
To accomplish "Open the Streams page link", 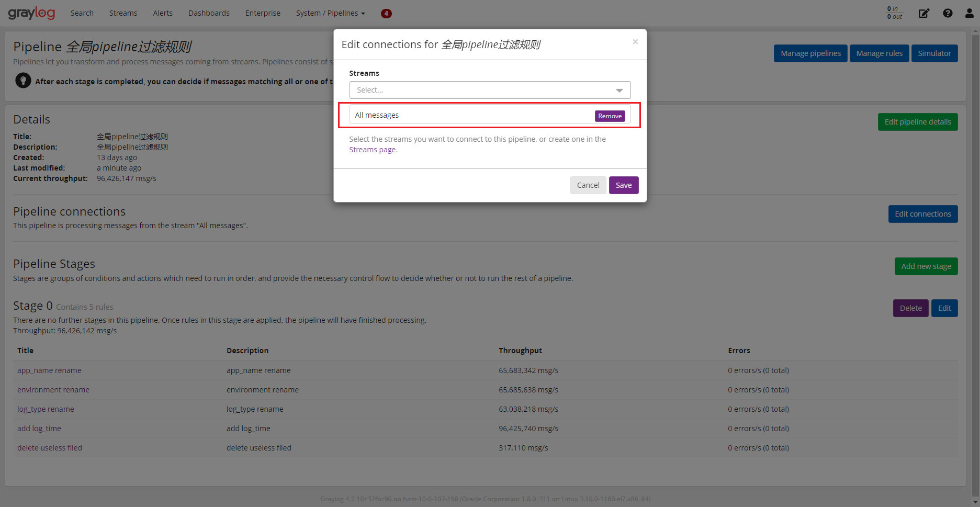I will pyautogui.click(x=372, y=149).
